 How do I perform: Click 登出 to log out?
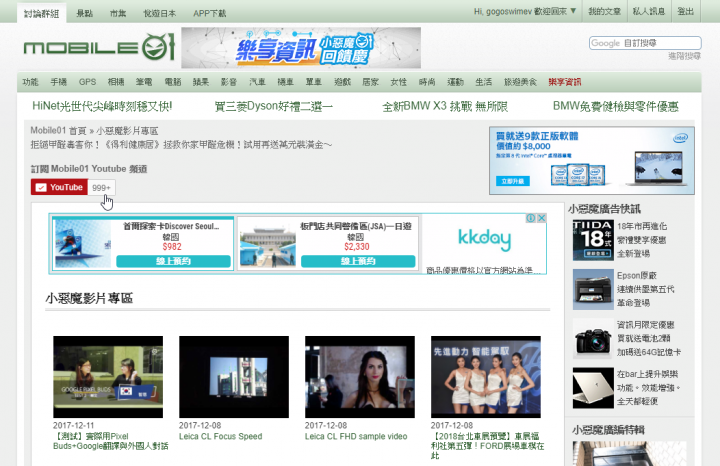click(686, 11)
